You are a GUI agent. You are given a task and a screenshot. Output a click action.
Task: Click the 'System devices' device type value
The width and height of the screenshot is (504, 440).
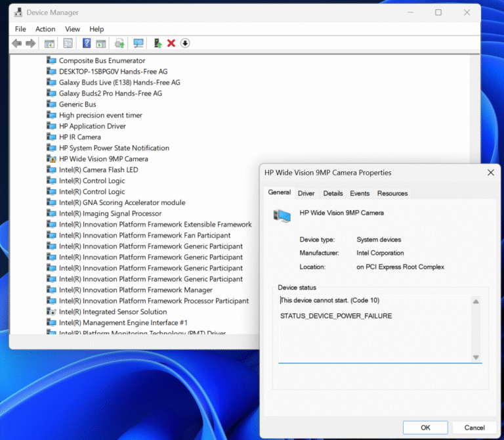point(379,240)
